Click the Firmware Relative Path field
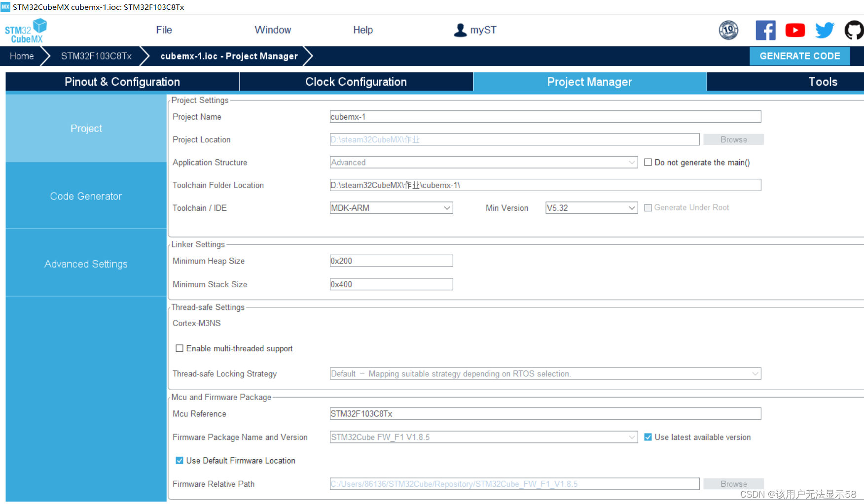Screen dimensions: 864x504 tap(514, 484)
